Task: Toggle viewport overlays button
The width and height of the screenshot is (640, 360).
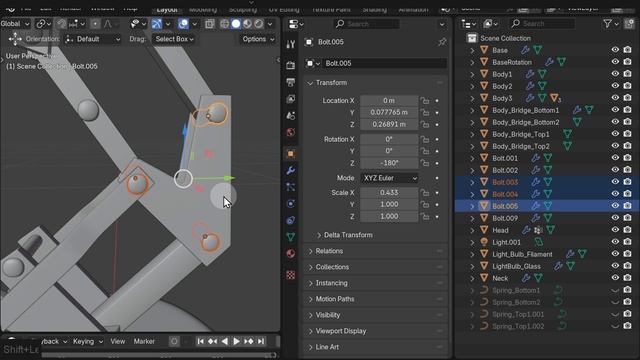Action: coord(183,24)
